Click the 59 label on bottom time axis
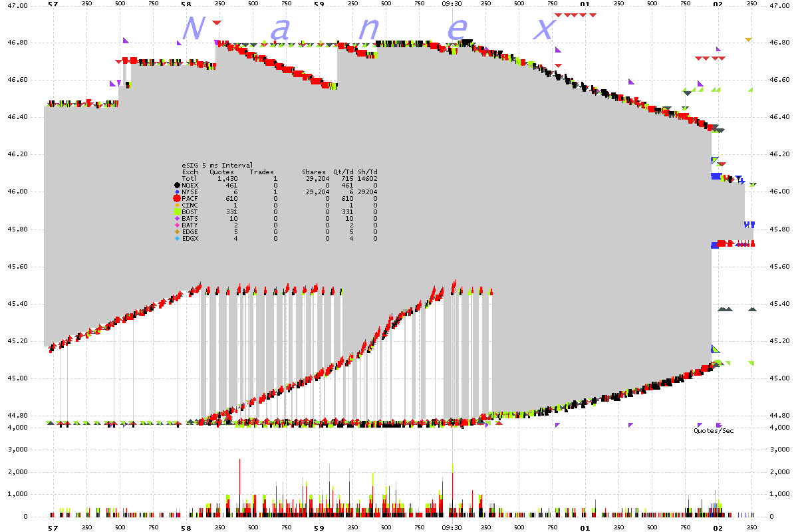Viewport: 798px width, 532px height. (319, 527)
